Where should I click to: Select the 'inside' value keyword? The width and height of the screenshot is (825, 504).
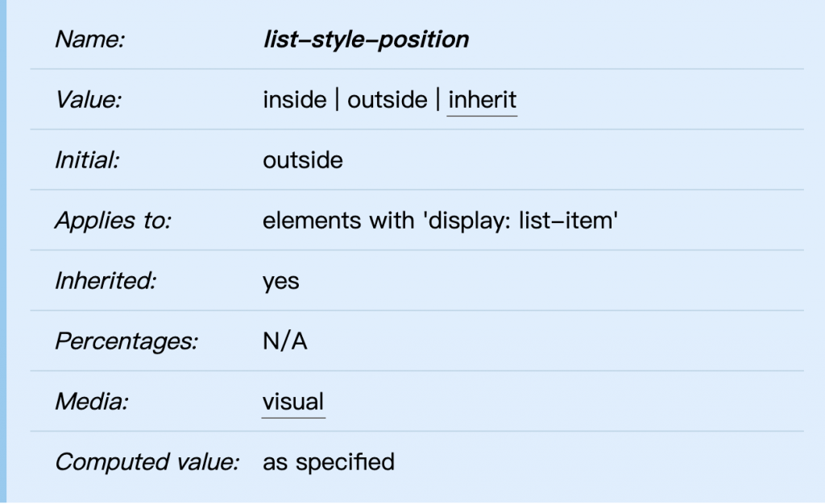(294, 100)
